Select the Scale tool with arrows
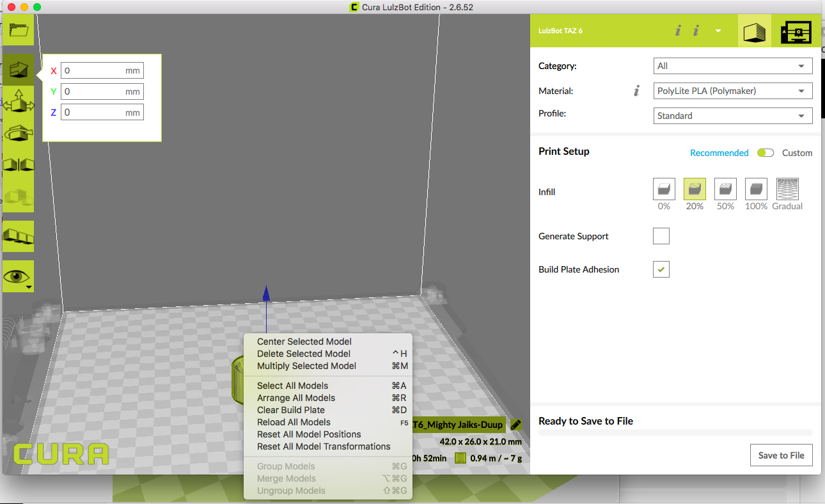825x504 pixels. pyautogui.click(x=19, y=102)
